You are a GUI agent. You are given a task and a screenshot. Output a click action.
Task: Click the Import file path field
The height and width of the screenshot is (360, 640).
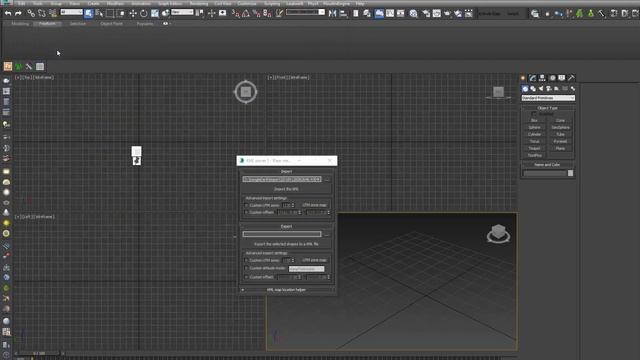point(282,180)
